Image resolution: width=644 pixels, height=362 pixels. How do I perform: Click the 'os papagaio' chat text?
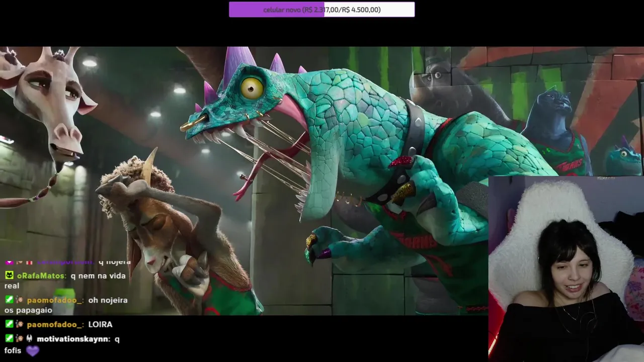28,311
